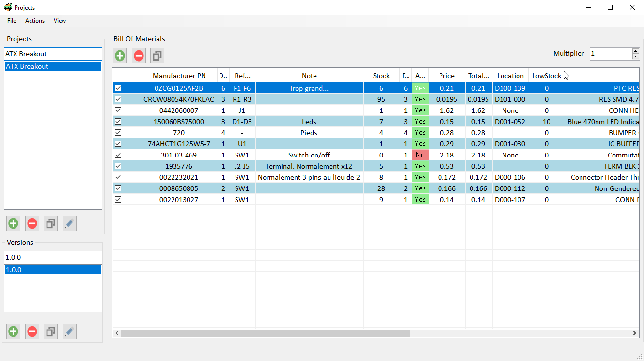
Task: Remove selected item from Bill Of Materials
Action: [x=139, y=56]
